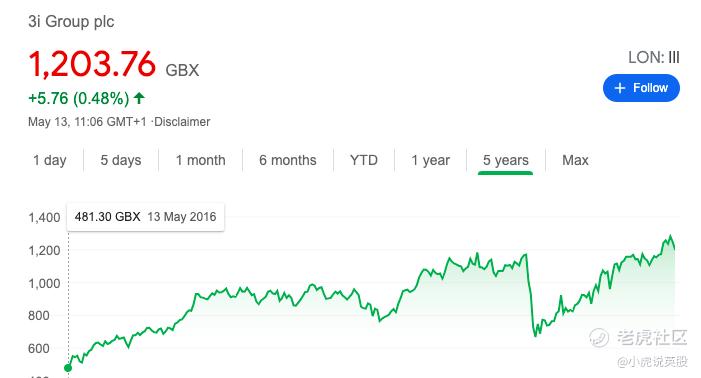This screenshot has height=378, width=701.
Task: Click the Follow button
Action: [641, 88]
